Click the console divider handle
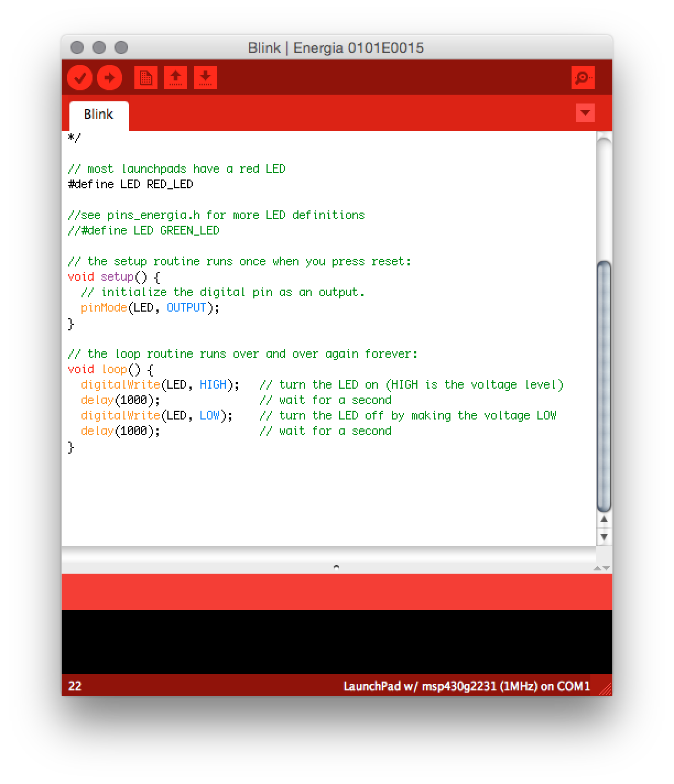This screenshot has height=784, width=674. (336, 567)
